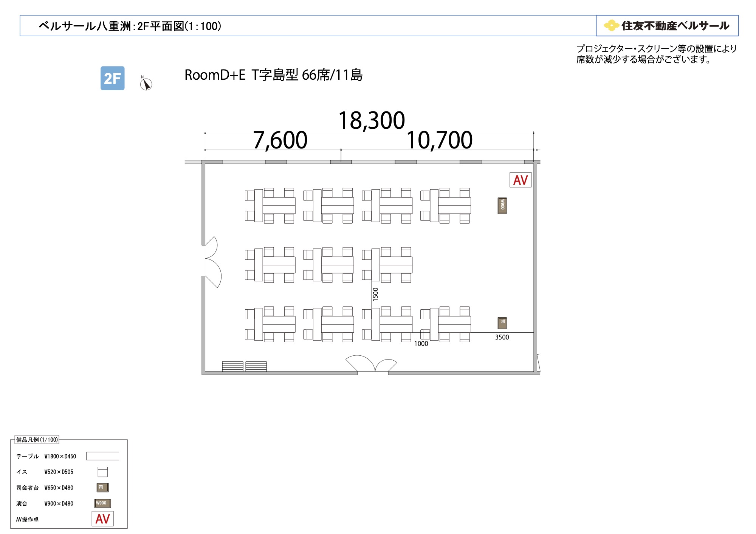756x534 pixels.
Task: Click the 備品凡例(1/100) legend heading
Action: pos(37,440)
